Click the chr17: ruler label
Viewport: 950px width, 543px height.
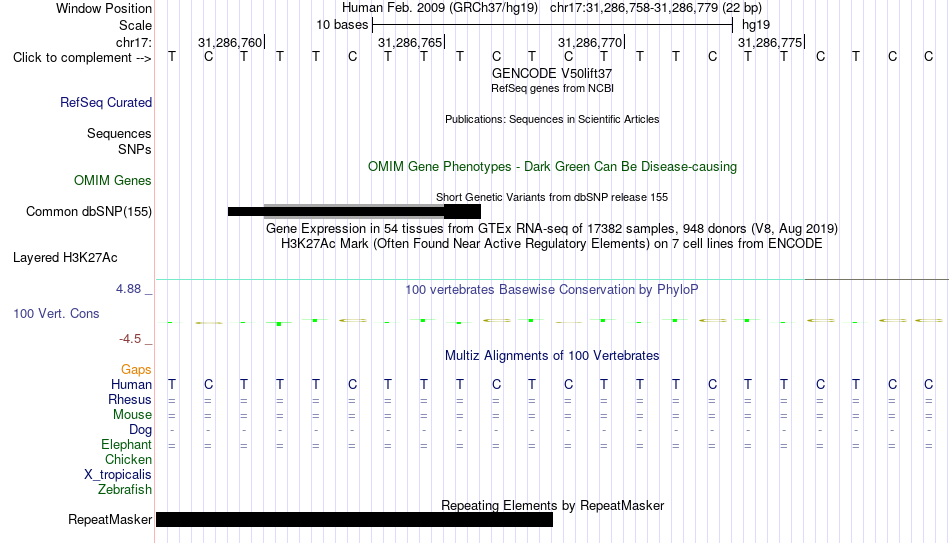click(x=134, y=42)
